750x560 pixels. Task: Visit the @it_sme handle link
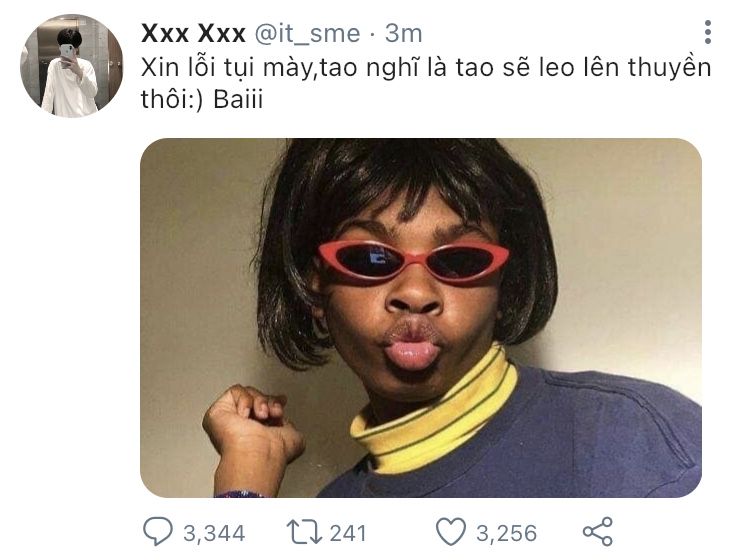pyautogui.click(x=307, y=34)
